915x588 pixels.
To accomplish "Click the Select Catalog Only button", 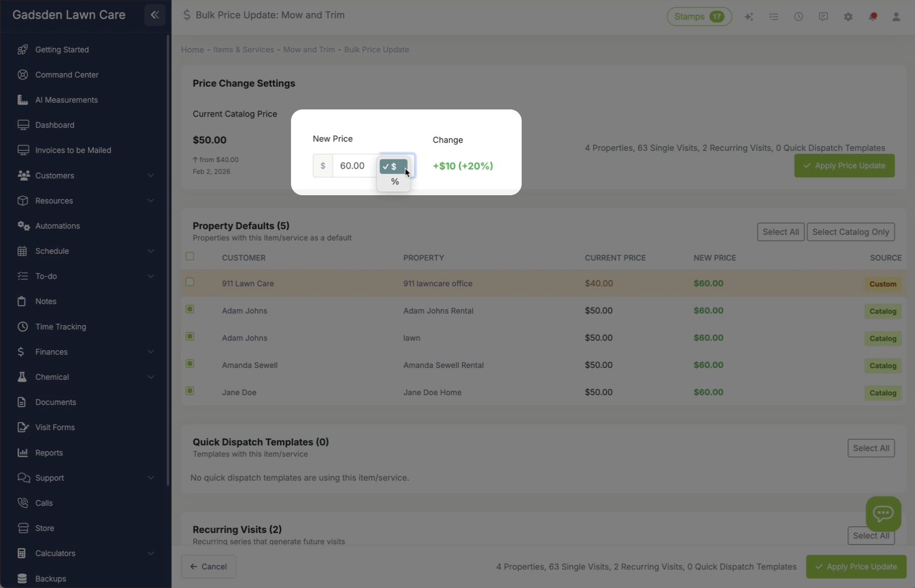I will click(851, 231).
